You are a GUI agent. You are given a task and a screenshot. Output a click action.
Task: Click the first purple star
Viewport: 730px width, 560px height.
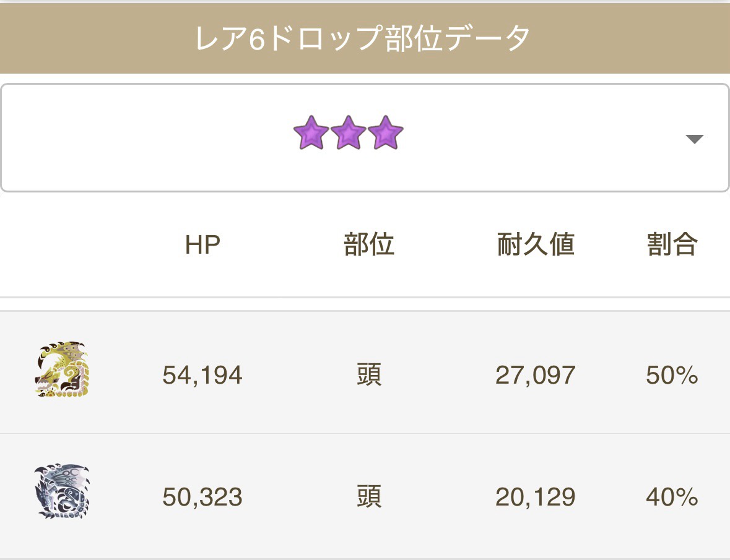[x=311, y=132]
